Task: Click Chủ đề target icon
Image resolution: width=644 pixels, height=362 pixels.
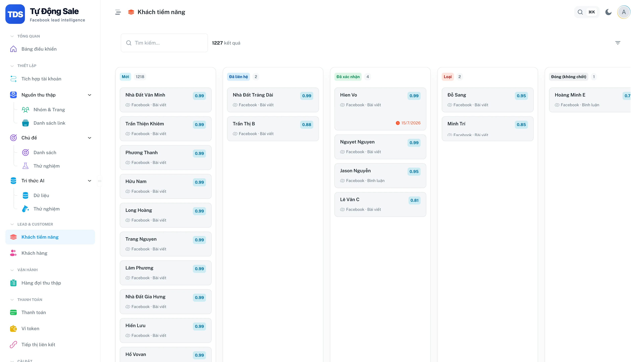Action: pos(13,138)
